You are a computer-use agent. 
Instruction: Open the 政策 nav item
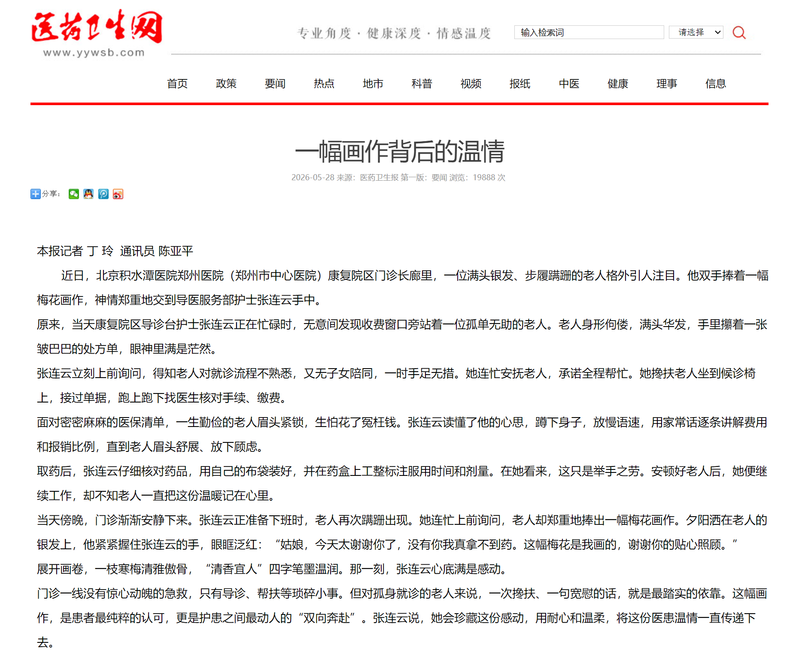coord(226,84)
